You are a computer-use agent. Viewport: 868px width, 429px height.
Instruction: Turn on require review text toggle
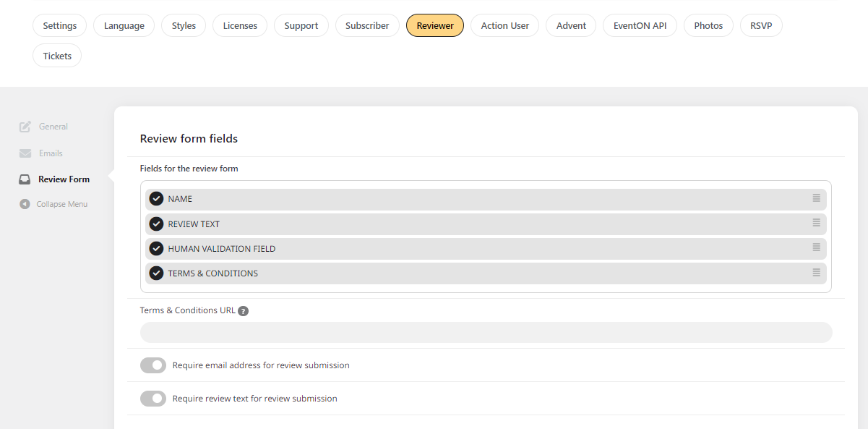tap(153, 399)
